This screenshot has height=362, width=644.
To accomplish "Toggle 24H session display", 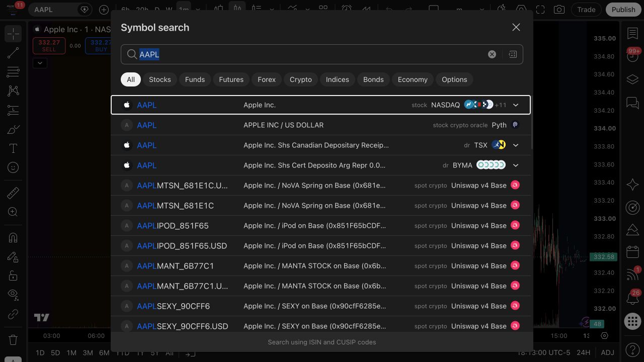I will 583,352.
